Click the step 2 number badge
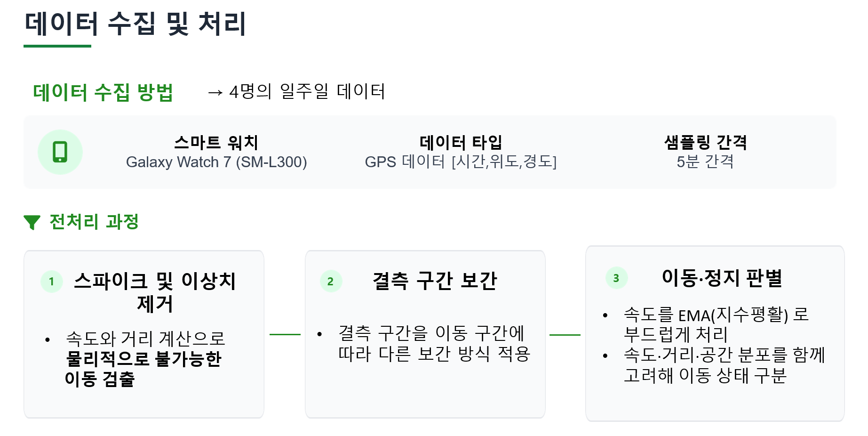The image size is (868, 436). click(331, 282)
